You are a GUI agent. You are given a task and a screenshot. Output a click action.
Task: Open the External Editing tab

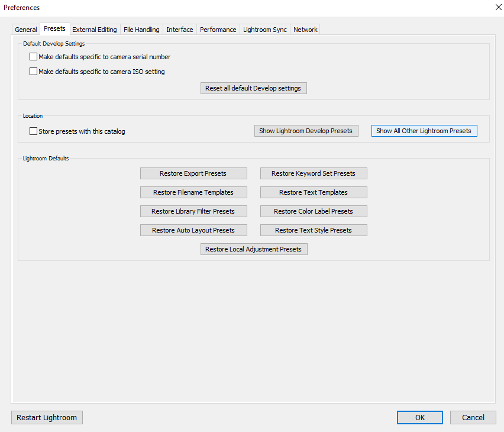click(x=95, y=30)
